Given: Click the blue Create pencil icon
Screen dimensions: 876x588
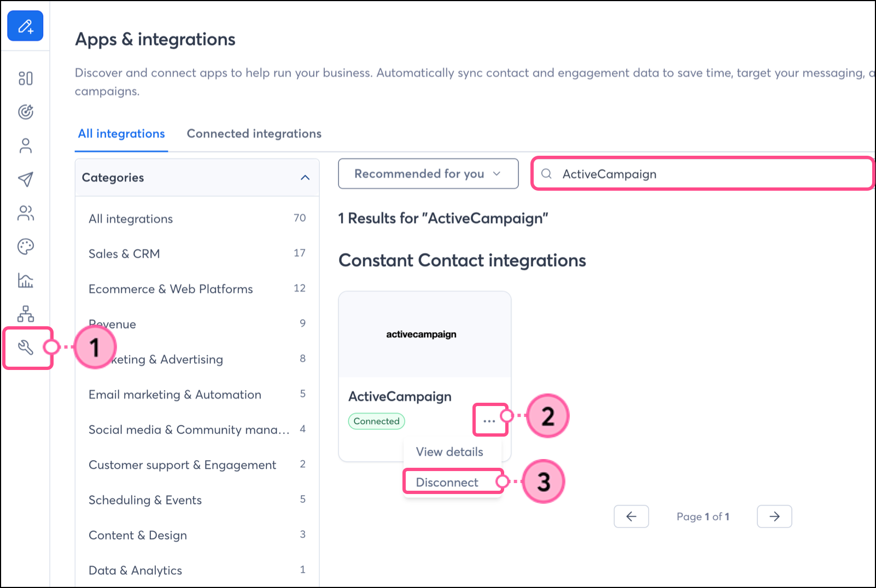Looking at the screenshot, I should point(25,26).
